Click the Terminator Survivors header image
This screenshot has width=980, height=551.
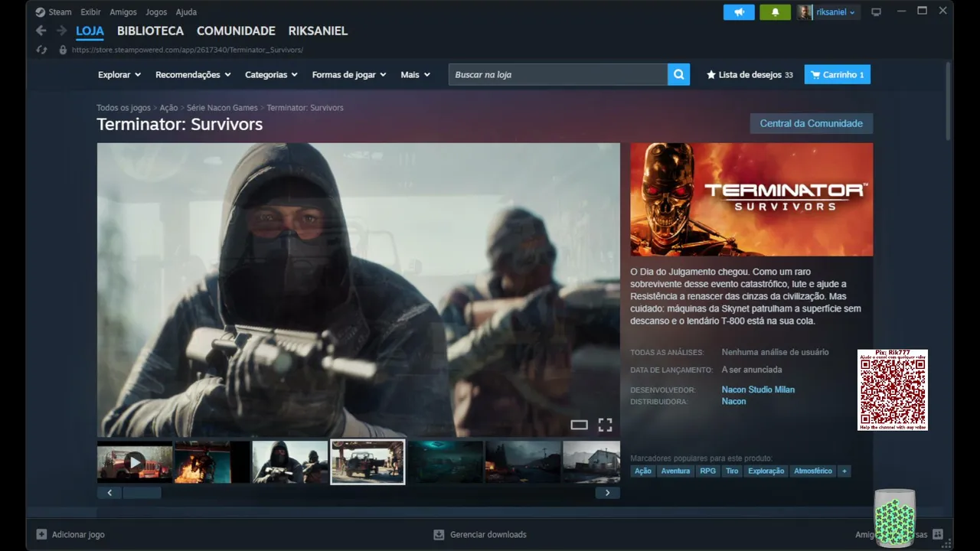751,200
